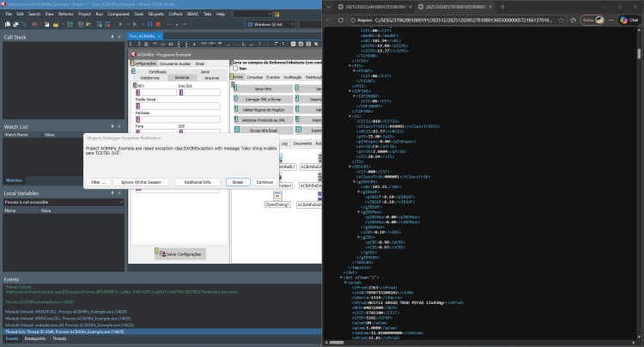Click the Run play icon in Delphi toolbar
This screenshot has height=347, width=644.
click(120, 24)
